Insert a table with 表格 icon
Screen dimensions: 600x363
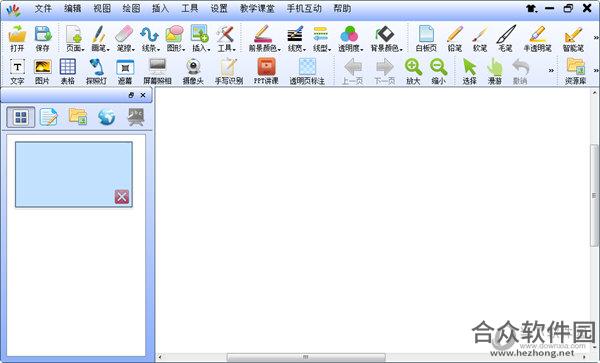(x=68, y=70)
